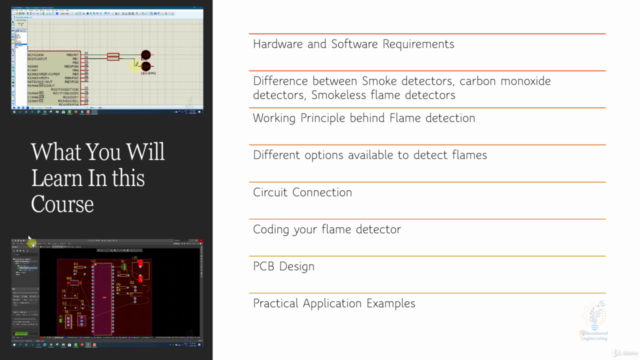
Task: Select the 'Circuit Connection' line
Action: click(x=302, y=192)
